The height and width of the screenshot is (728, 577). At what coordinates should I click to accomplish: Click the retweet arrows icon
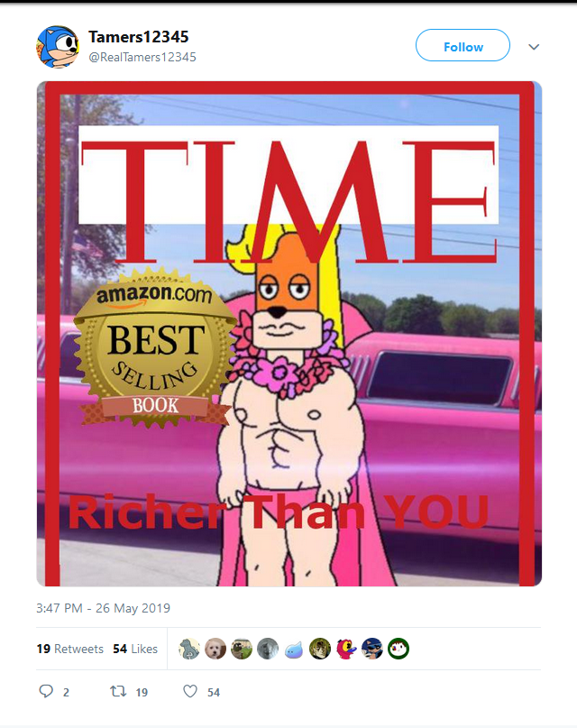pos(118,692)
